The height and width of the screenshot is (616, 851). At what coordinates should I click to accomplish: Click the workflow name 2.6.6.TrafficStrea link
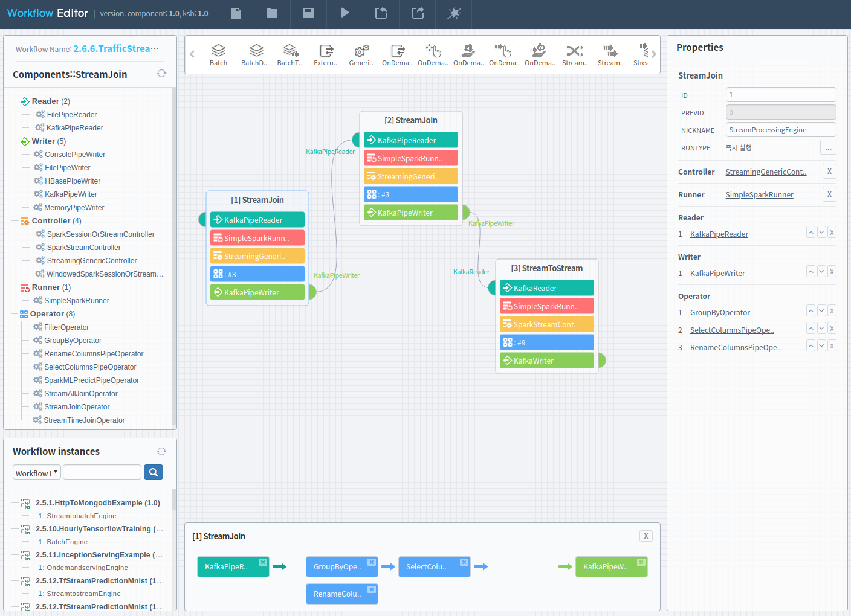116,48
